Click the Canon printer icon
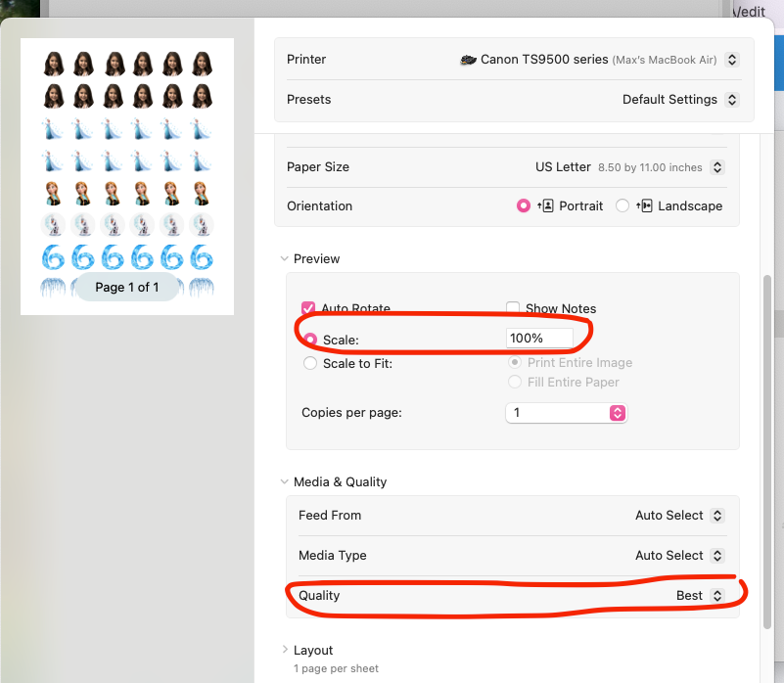 coord(468,60)
